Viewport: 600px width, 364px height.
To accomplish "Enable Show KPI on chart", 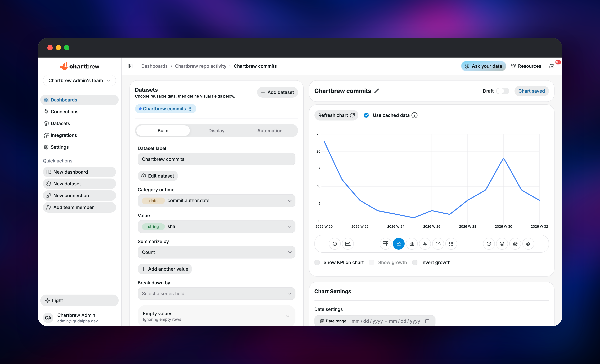I will click(317, 263).
